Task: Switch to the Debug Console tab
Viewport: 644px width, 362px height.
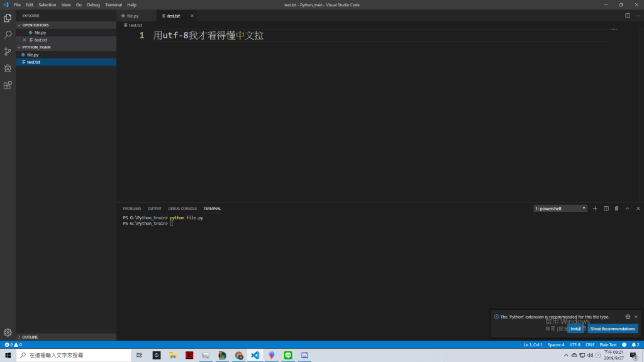Action: [x=182, y=209]
